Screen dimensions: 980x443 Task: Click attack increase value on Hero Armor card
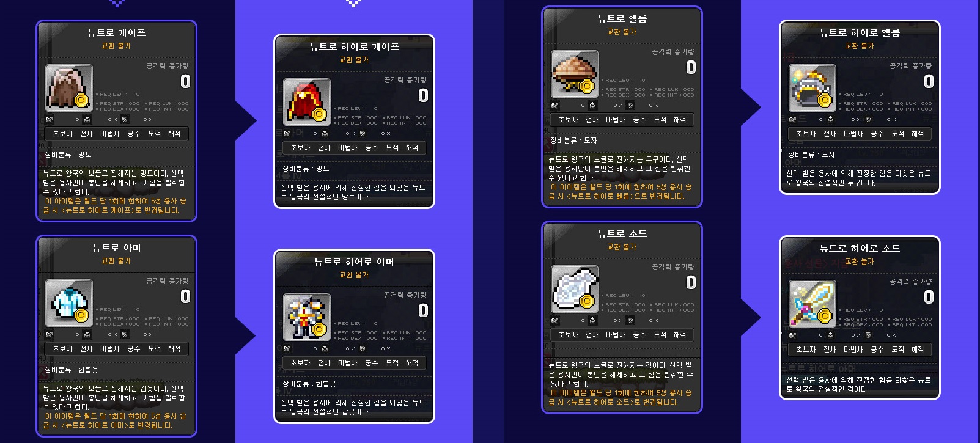(x=423, y=310)
